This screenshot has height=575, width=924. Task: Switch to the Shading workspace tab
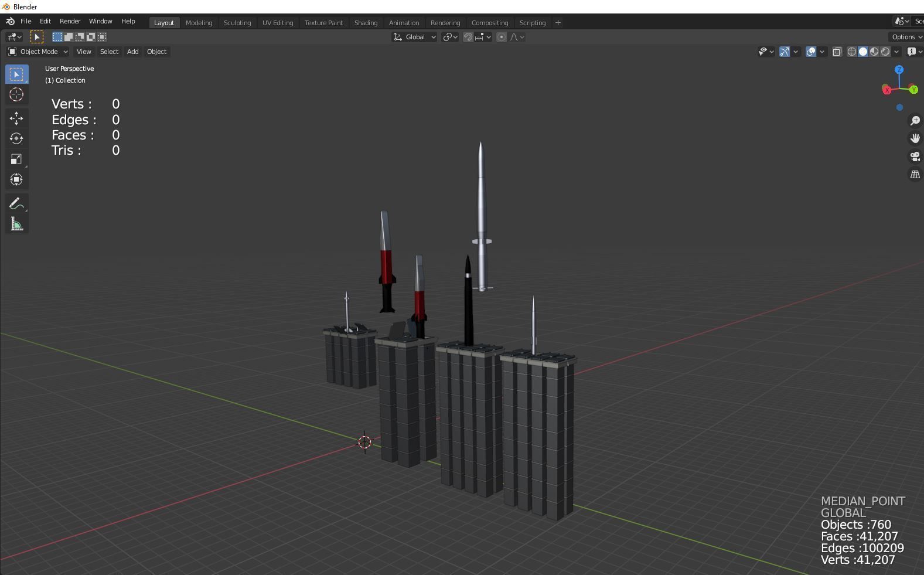pyautogui.click(x=366, y=23)
